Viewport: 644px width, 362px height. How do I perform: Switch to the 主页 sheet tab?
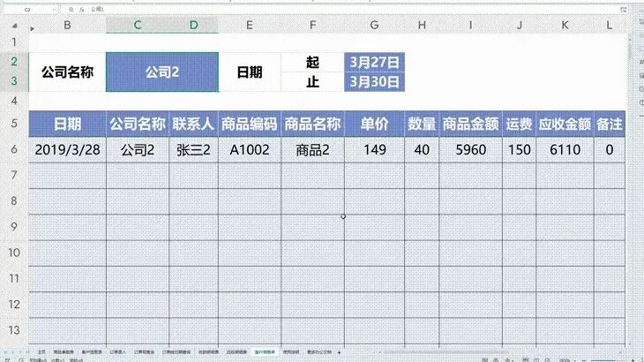tap(41, 351)
